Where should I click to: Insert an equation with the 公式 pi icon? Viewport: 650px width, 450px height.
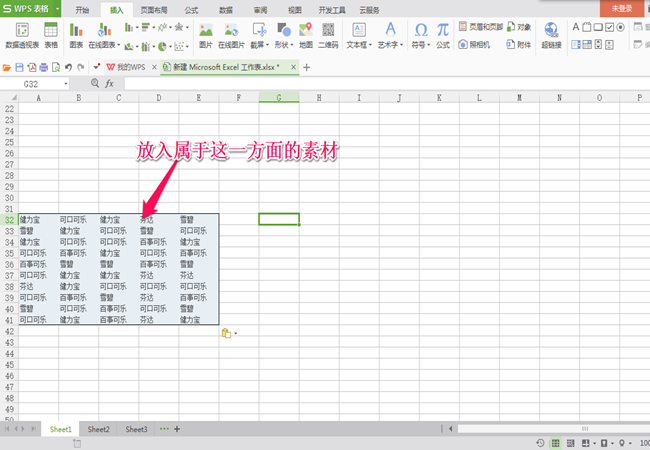pos(443,36)
